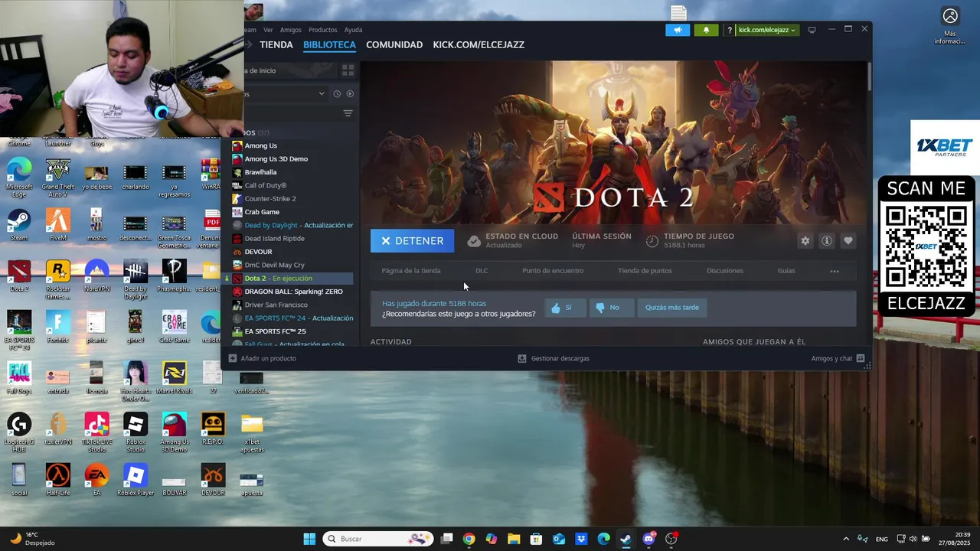The height and width of the screenshot is (551, 980).
Task: Open Discord from the taskbar
Action: (649, 539)
